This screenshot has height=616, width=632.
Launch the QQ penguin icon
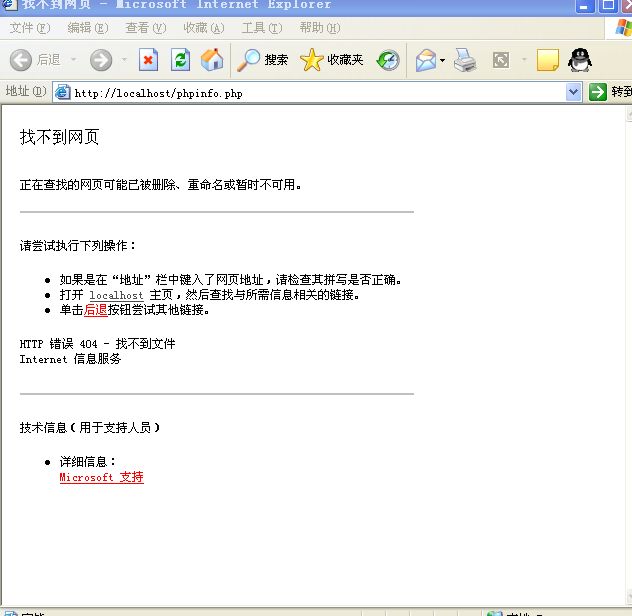tap(580, 60)
